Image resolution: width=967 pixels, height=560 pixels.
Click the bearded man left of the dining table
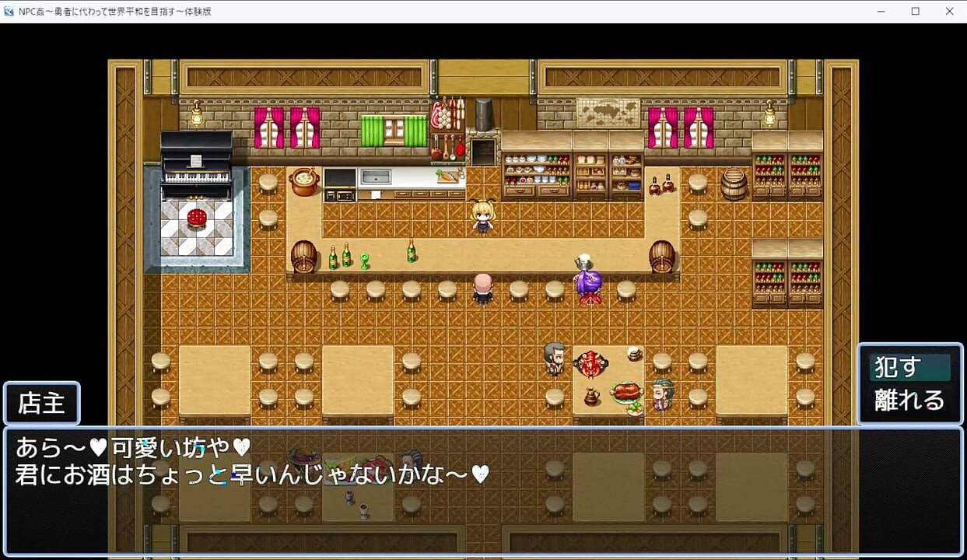click(x=554, y=358)
